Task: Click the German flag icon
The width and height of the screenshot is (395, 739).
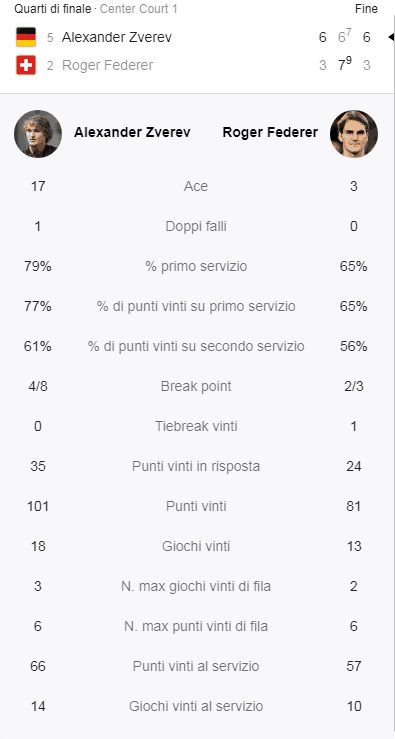Action: coord(26,37)
